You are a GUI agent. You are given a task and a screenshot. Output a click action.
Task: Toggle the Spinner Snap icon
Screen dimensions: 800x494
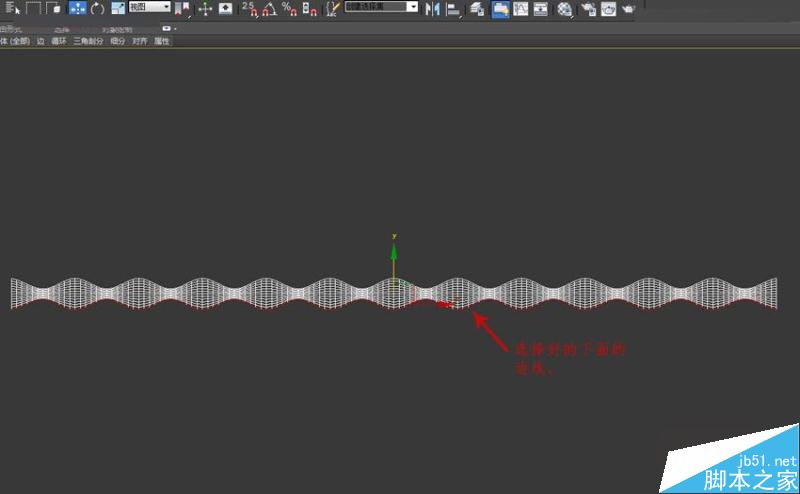coord(309,8)
